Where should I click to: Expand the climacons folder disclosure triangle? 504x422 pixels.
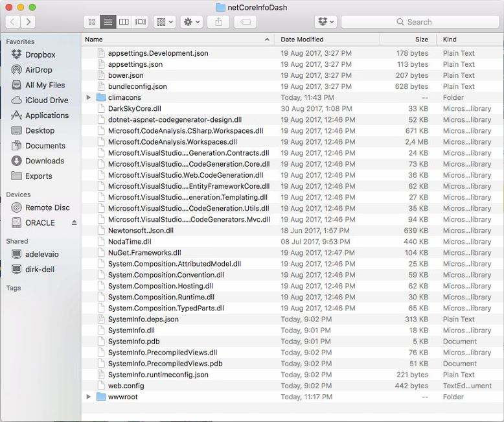[89, 97]
